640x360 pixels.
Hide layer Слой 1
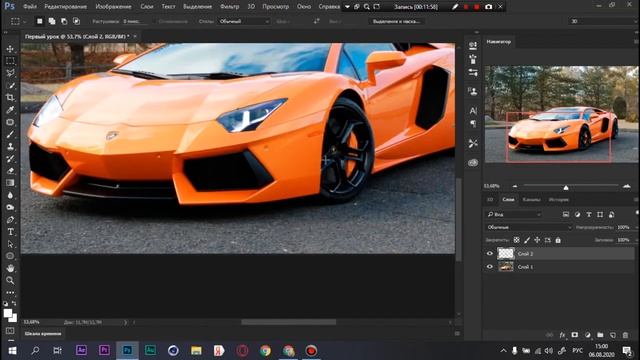(x=490, y=267)
